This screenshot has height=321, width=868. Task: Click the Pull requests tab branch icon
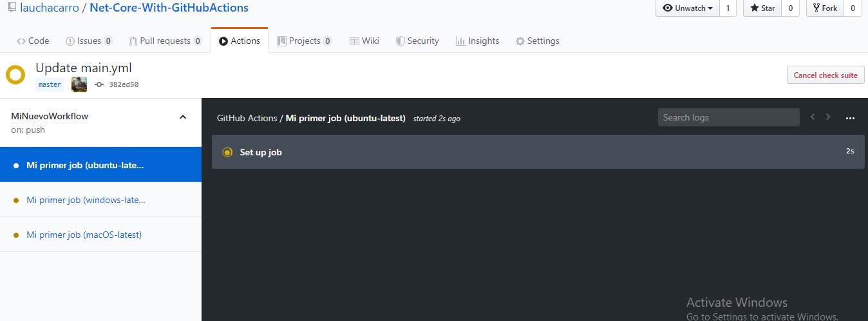click(133, 41)
